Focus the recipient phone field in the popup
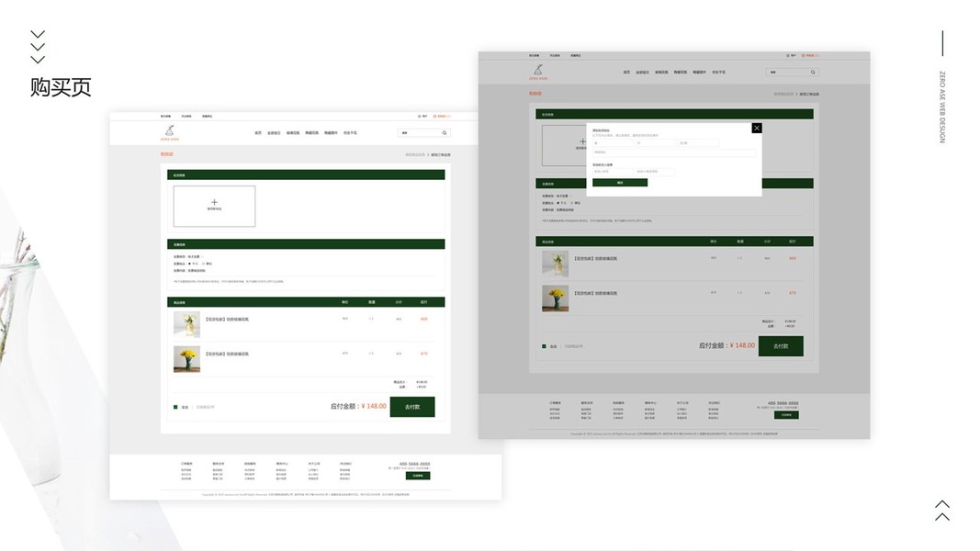The image size is (980, 551). click(x=655, y=171)
